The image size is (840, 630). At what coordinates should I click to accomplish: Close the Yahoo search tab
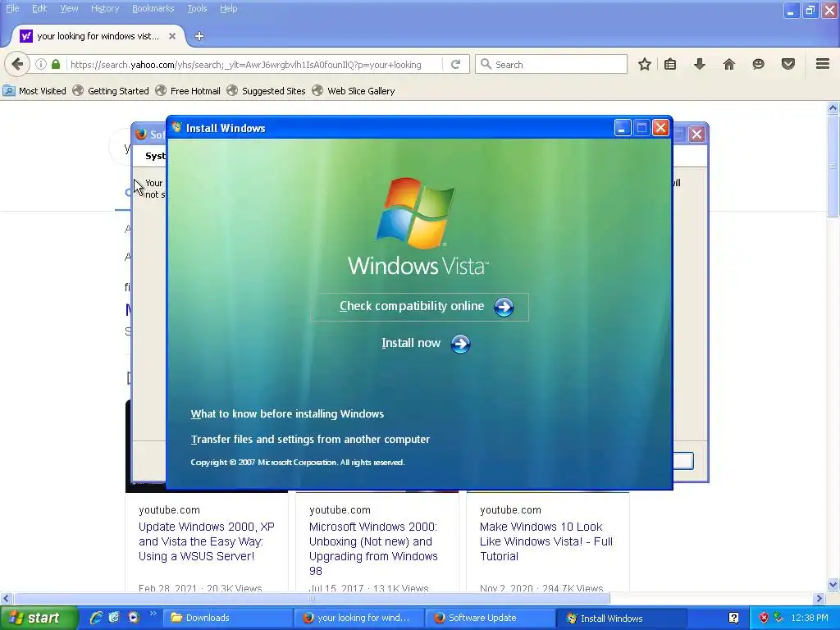[x=172, y=36]
